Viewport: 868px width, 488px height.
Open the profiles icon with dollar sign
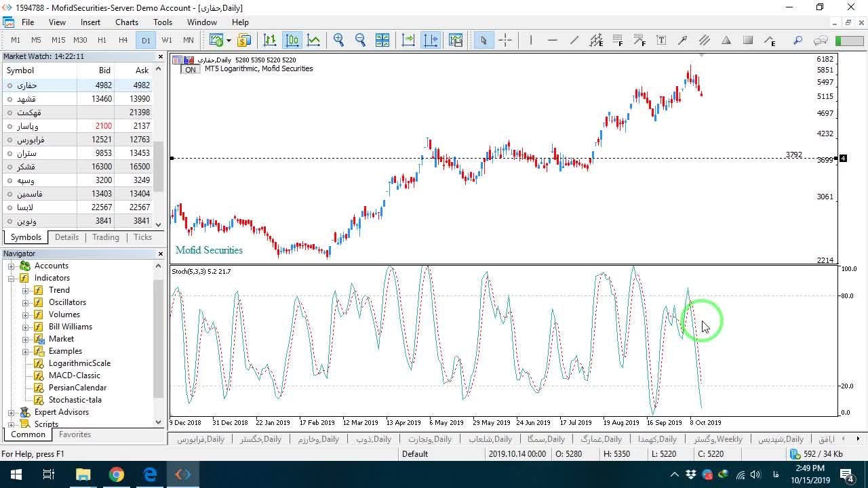(244, 40)
